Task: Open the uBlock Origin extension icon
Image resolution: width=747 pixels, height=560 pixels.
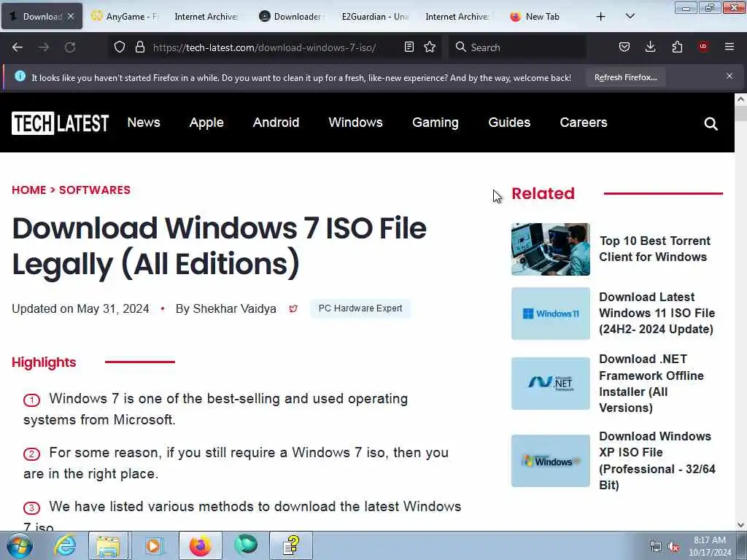Action: 703,47
